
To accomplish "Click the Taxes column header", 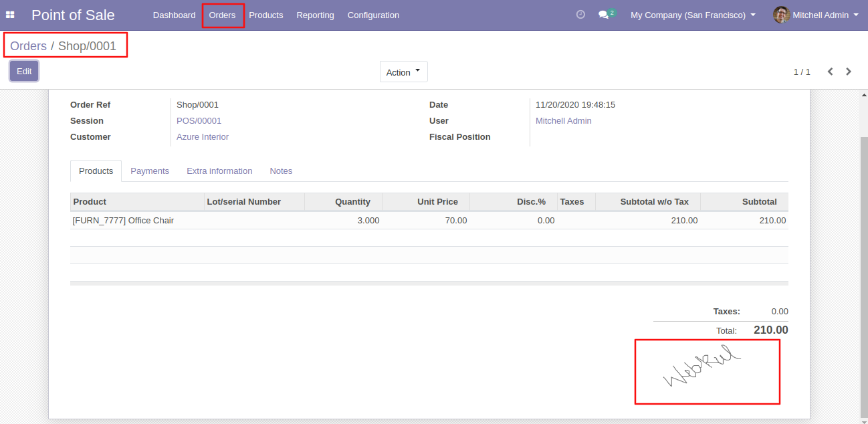I will (x=576, y=202).
